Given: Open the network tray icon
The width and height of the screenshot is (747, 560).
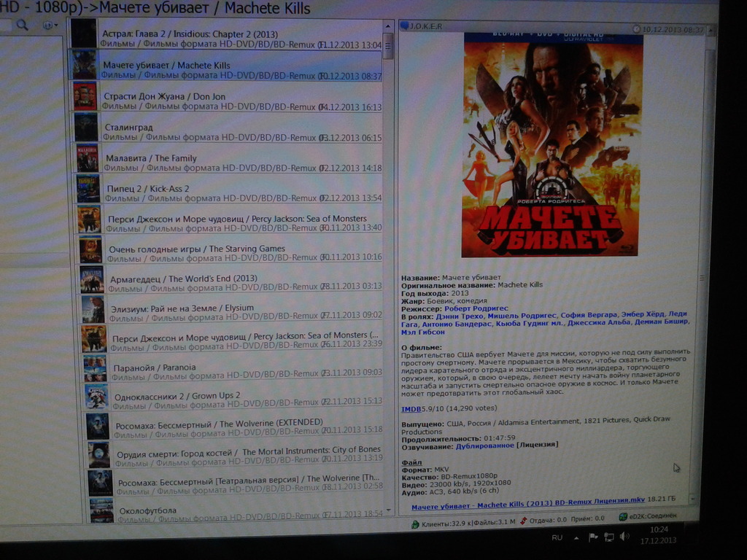Looking at the screenshot, I should tap(608, 537).
